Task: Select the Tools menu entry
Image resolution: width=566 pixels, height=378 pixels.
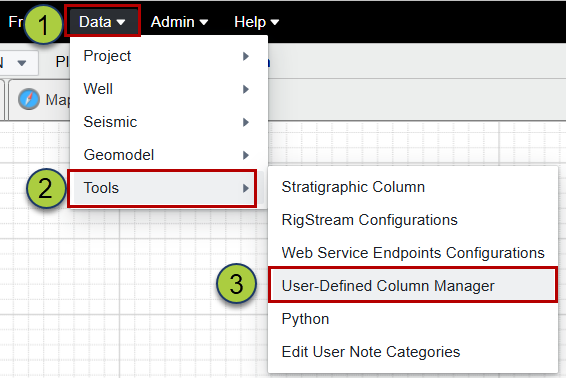Action: 169,188
